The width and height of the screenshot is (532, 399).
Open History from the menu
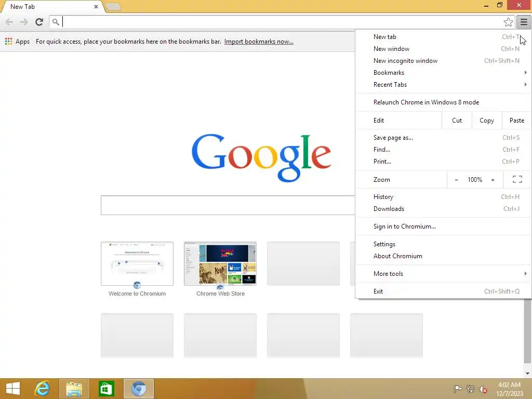pyautogui.click(x=443, y=197)
